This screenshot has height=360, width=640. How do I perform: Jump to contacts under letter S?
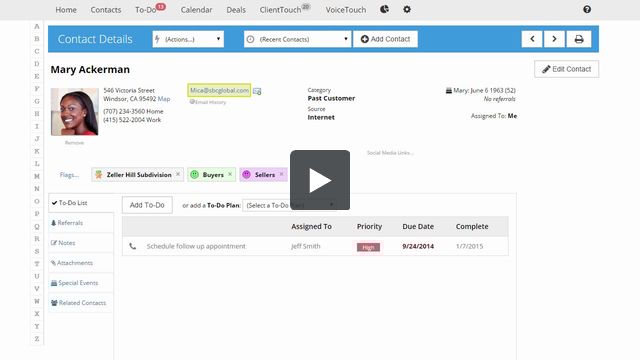[x=37, y=251]
